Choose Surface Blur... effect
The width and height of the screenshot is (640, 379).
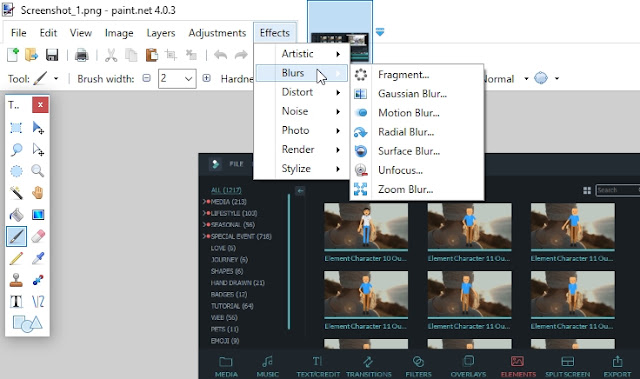pyautogui.click(x=417, y=151)
